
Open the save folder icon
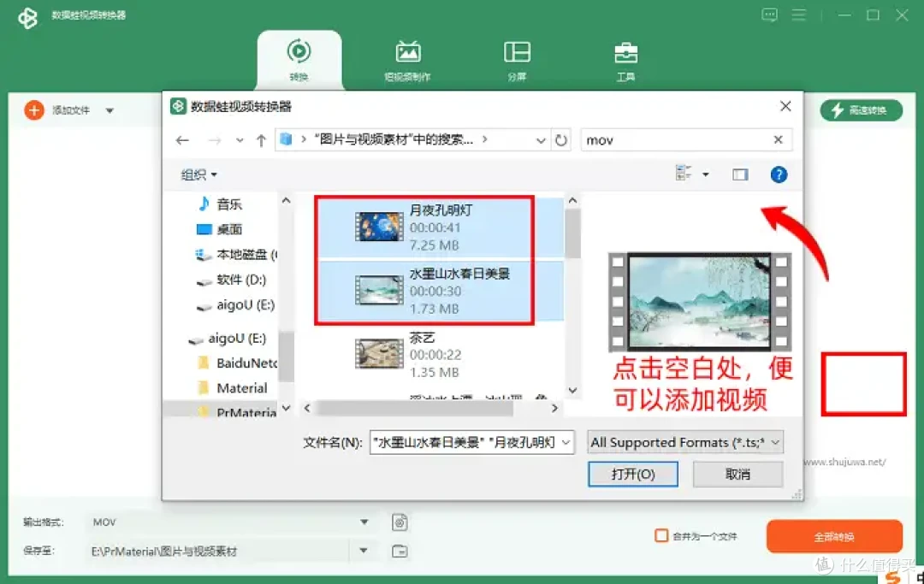point(400,551)
